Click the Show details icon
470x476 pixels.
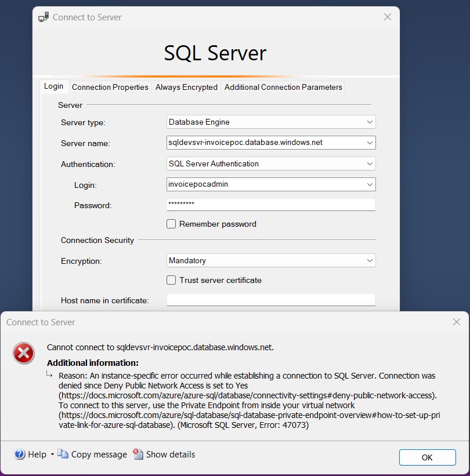click(x=138, y=454)
